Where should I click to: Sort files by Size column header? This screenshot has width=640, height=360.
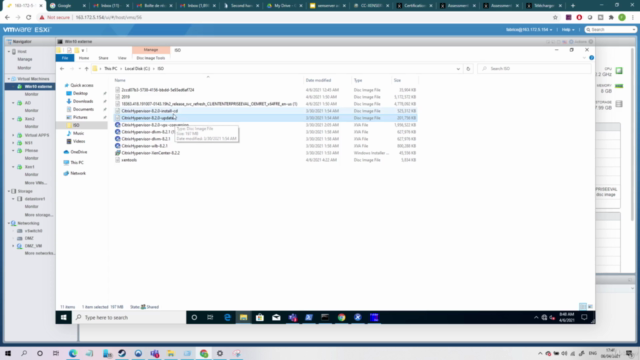(397, 80)
